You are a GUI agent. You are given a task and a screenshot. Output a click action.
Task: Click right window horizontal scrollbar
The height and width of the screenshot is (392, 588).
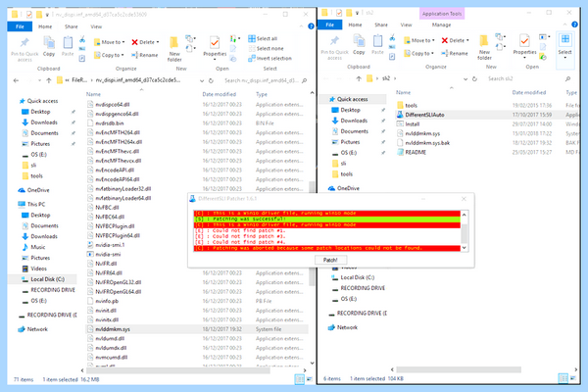459,369
